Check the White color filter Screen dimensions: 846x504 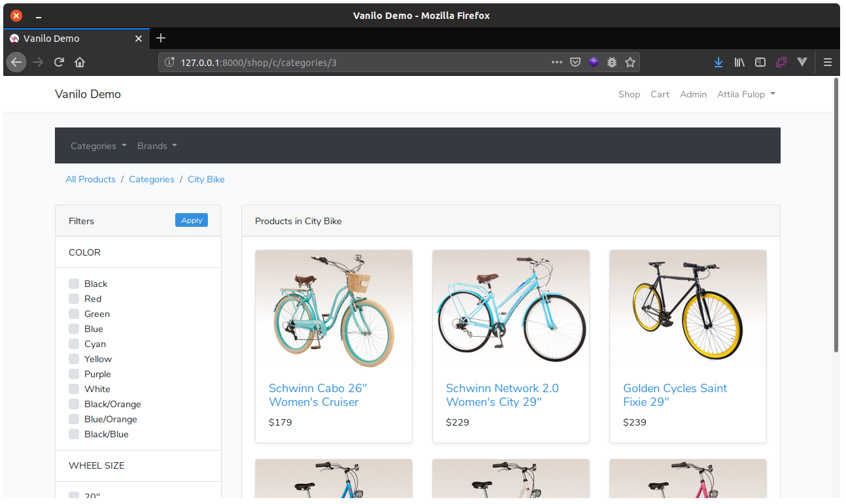[x=74, y=389]
